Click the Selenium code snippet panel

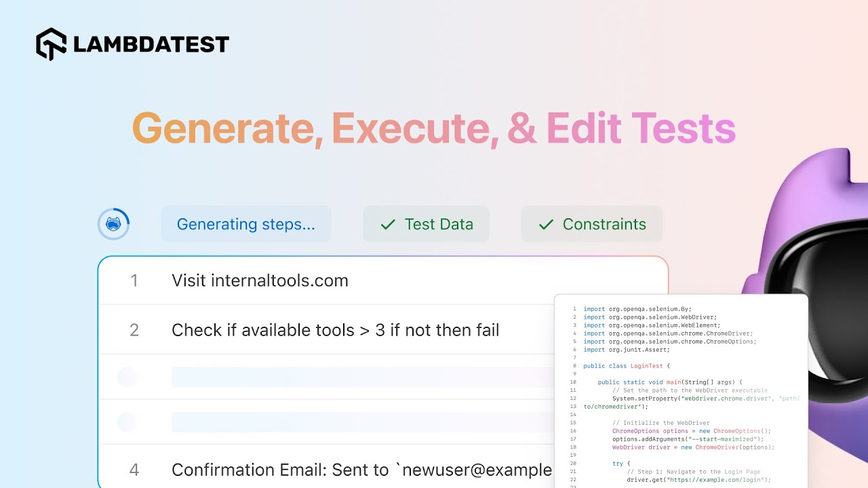681,391
